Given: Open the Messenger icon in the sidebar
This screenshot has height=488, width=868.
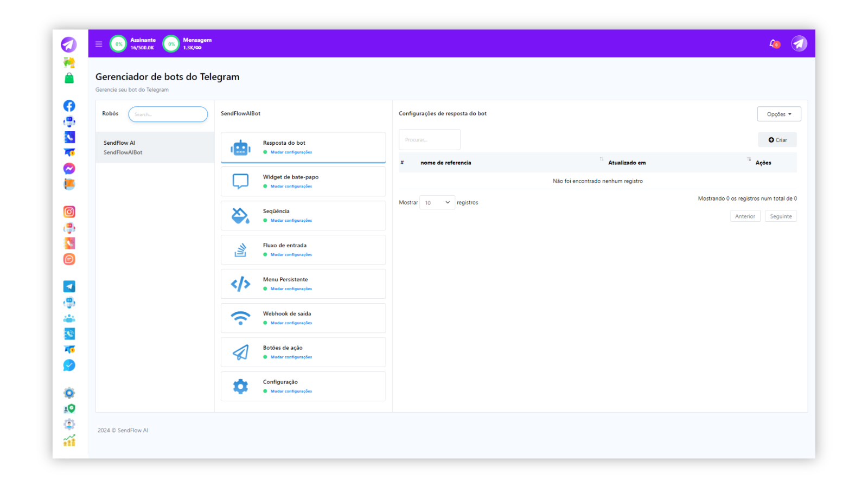Looking at the screenshot, I should tap(69, 169).
